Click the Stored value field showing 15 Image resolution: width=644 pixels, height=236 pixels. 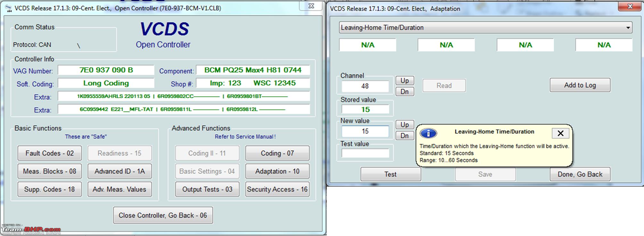pyautogui.click(x=365, y=109)
